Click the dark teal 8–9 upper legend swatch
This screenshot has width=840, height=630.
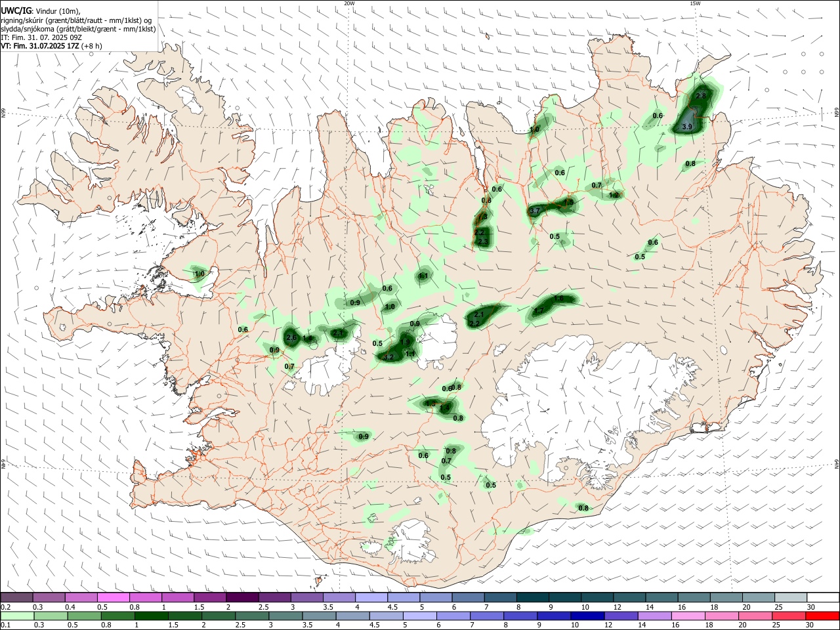532,598
